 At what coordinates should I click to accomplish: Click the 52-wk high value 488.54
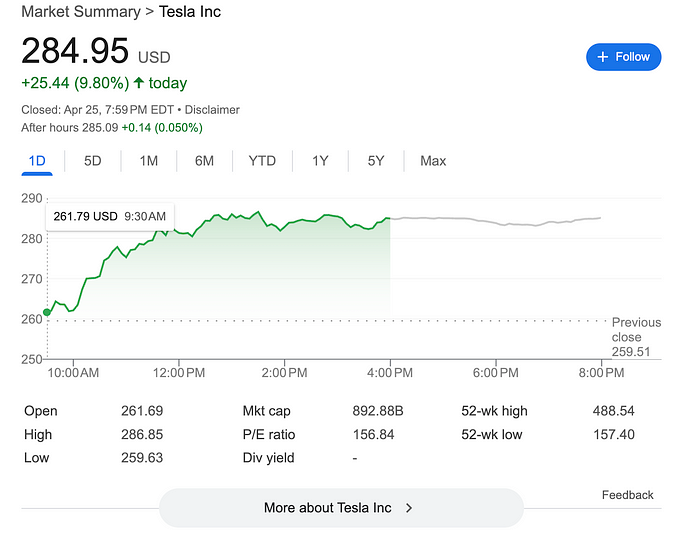pos(613,411)
